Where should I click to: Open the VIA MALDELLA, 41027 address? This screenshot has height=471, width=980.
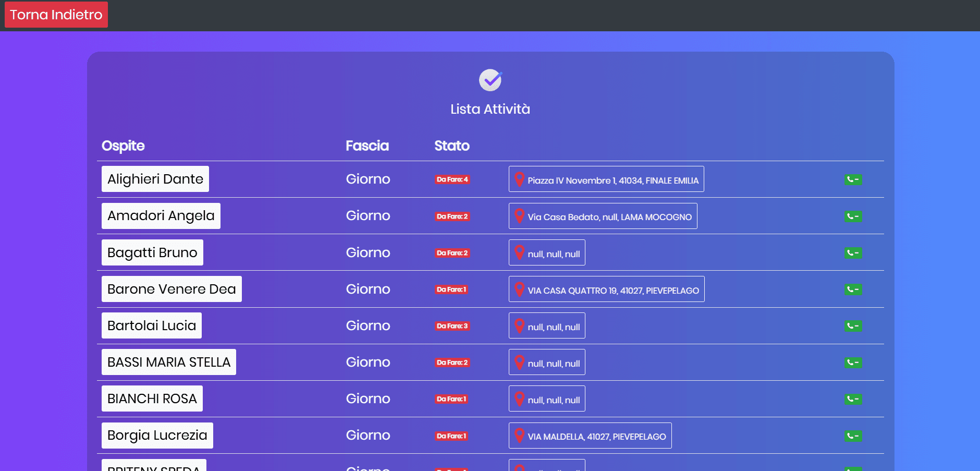(590, 436)
